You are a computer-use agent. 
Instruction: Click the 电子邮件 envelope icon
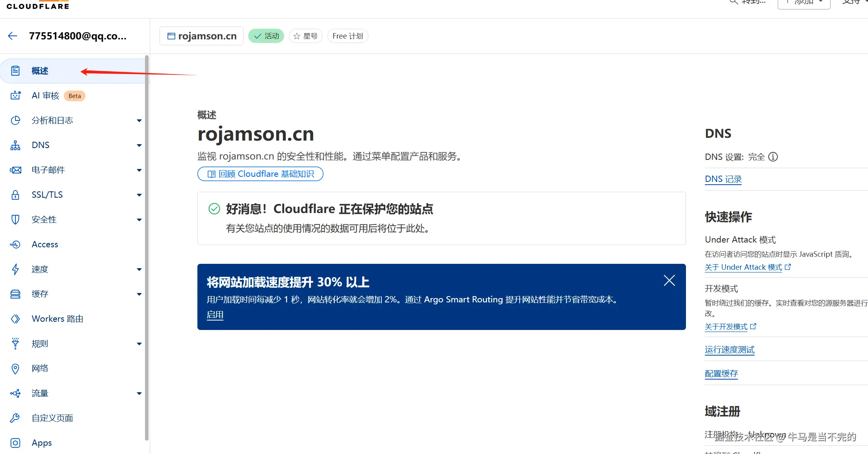coord(15,170)
